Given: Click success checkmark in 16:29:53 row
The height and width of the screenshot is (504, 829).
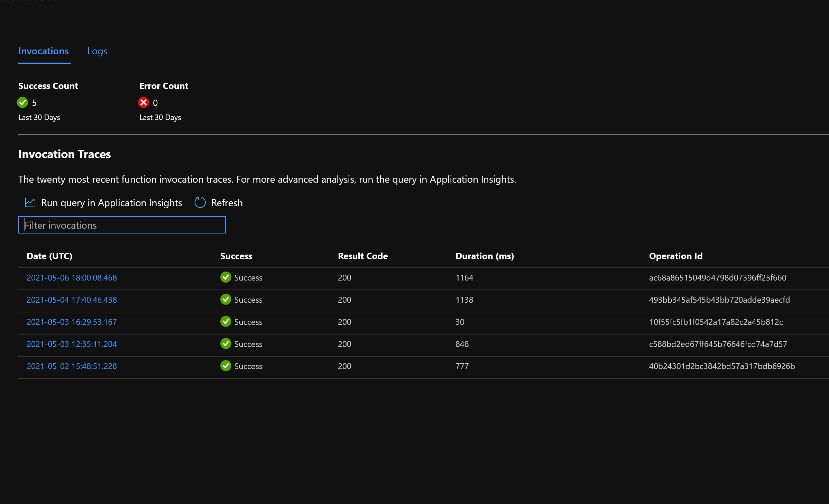Looking at the screenshot, I should pos(226,322).
